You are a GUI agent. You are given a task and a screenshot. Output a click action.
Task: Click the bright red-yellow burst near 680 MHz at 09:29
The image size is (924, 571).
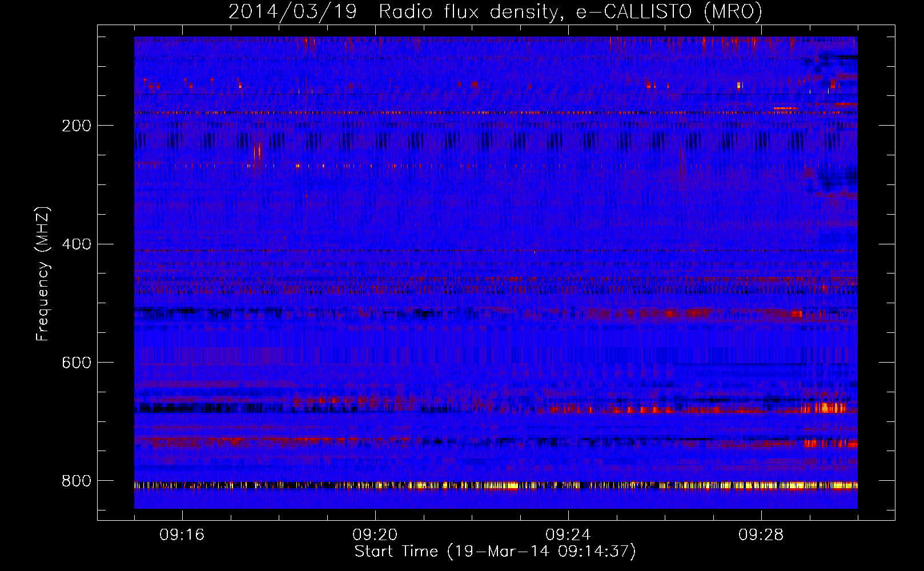tap(824, 408)
